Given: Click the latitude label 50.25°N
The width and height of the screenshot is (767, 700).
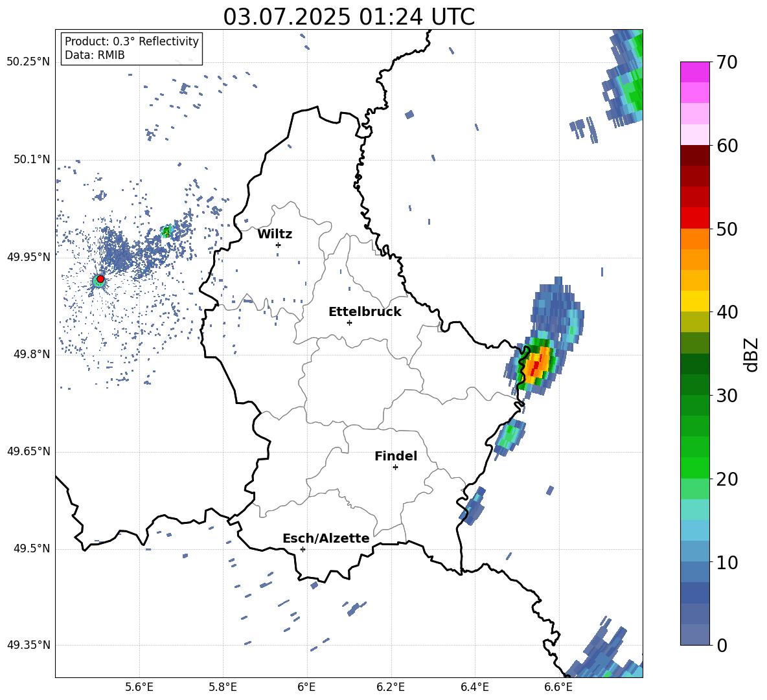Looking at the screenshot, I should (28, 62).
